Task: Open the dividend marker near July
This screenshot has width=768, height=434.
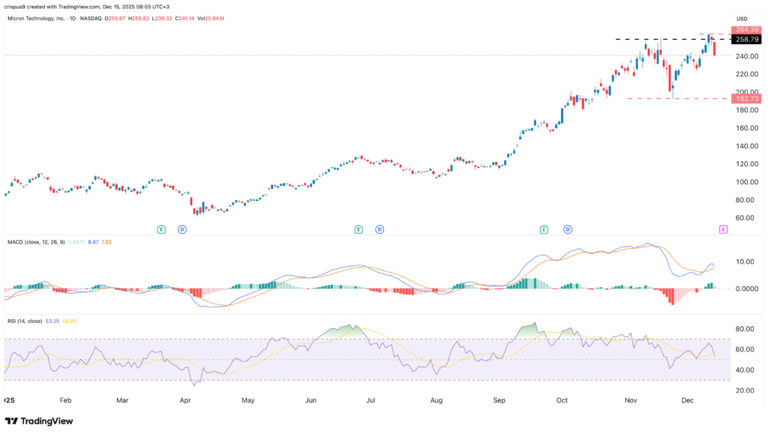Action: 380,229
